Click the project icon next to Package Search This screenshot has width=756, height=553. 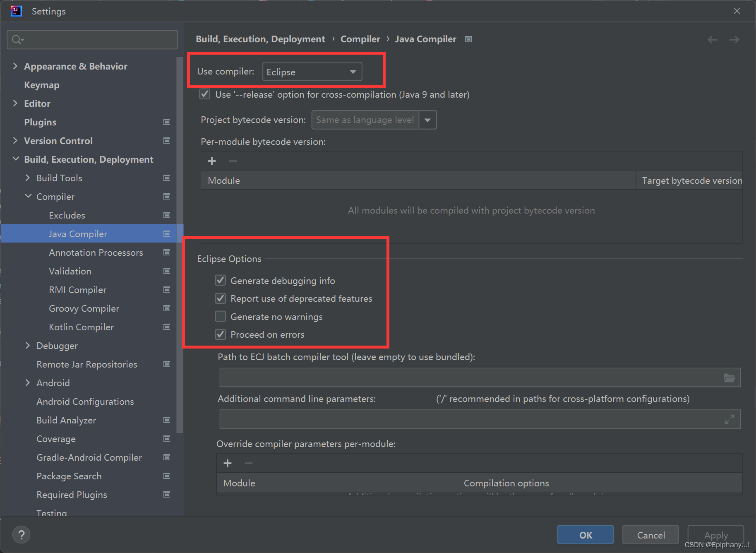(167, 476)
